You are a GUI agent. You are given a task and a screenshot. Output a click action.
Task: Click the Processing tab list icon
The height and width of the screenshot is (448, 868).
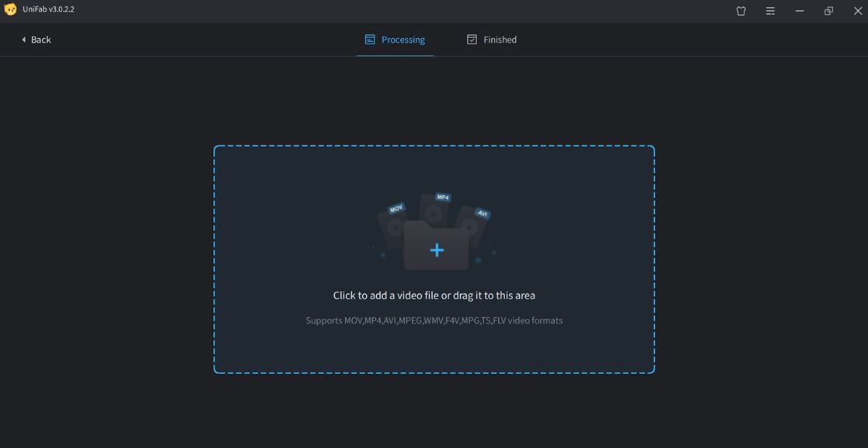[370, 40]
